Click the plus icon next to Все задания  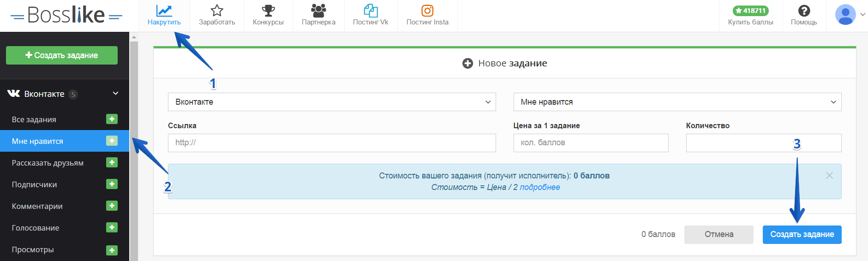click(112, 119)
